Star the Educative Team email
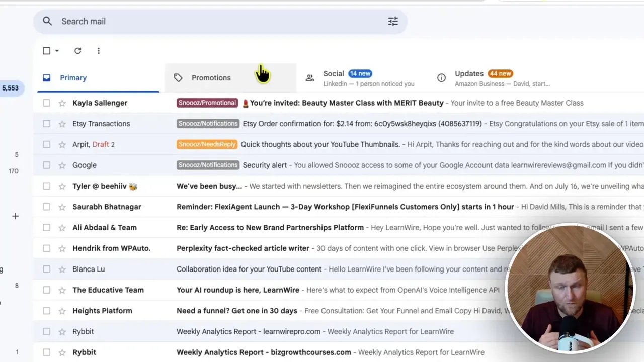This screenshot has width=644, height=362. pos(62,290)
